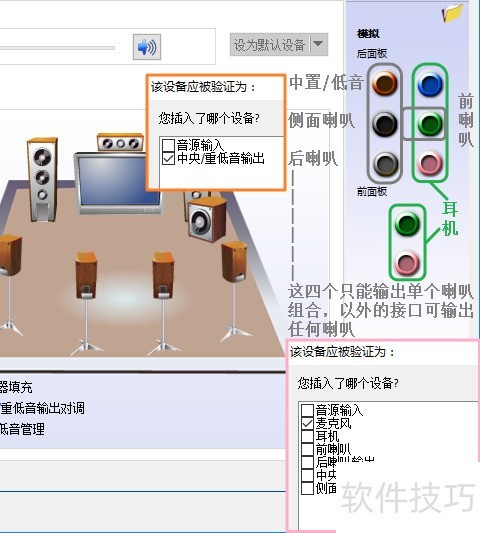The height and width of the screenshot is (533, 480).
Task: Test the rear left speaker on stand
Action: (86, 303)
